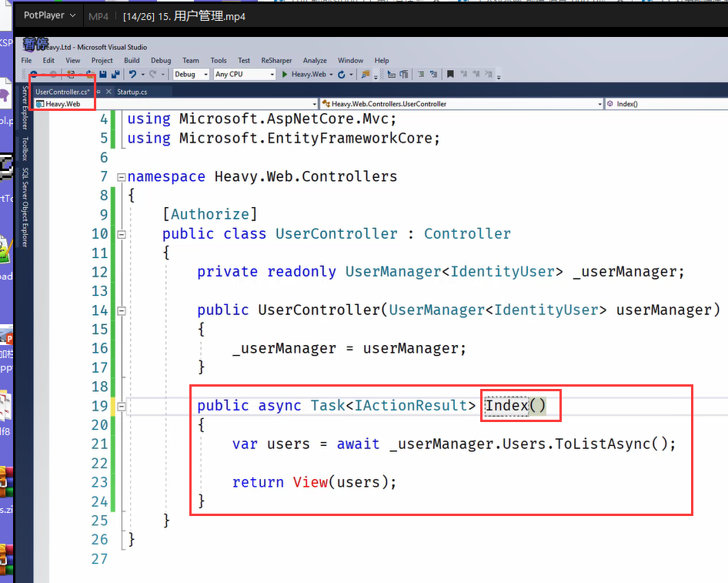Click the red View call on line 23

tap(310, 482)
